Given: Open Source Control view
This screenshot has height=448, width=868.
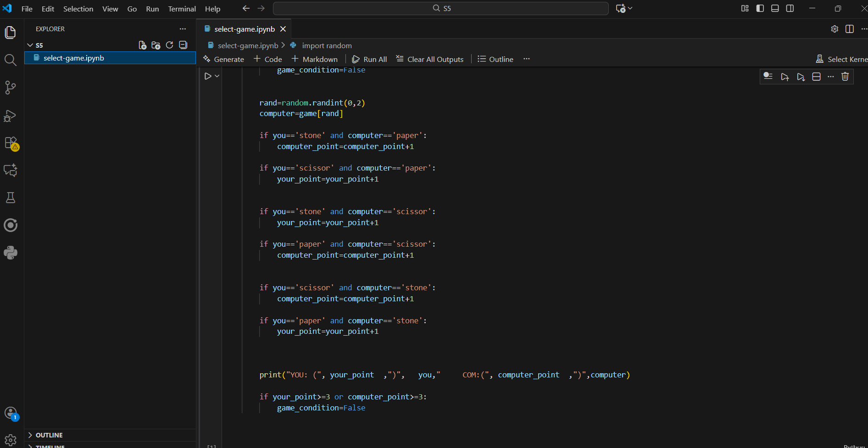Looking at the screenshot, I should (x=10, y=88).
